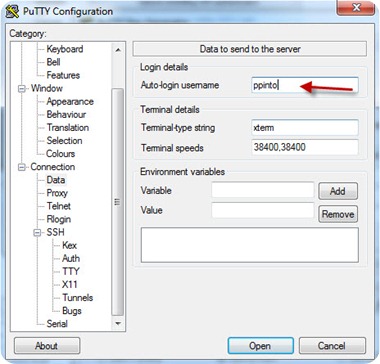Open the Telnet settings
The width and height of the screenshot is (380, 364).
(x=58, y=206)
